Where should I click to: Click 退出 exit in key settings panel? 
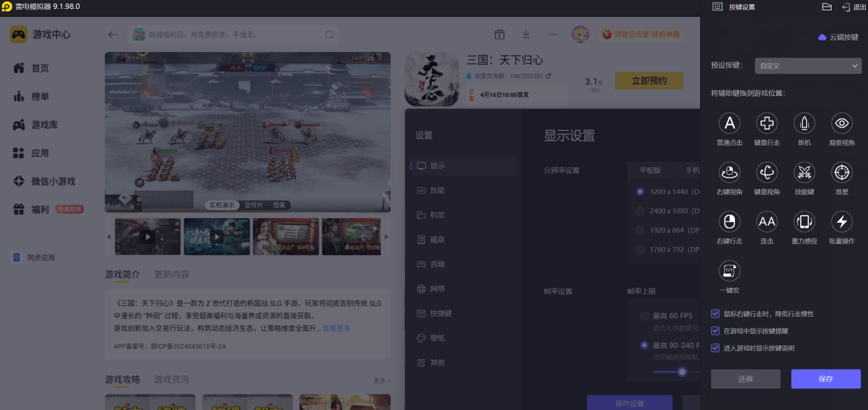pos(854,7)
